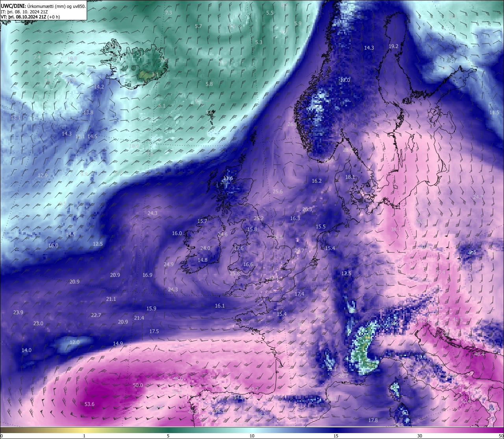
Task: Click the 53.6 value label
Action: (x=90, y=404)
